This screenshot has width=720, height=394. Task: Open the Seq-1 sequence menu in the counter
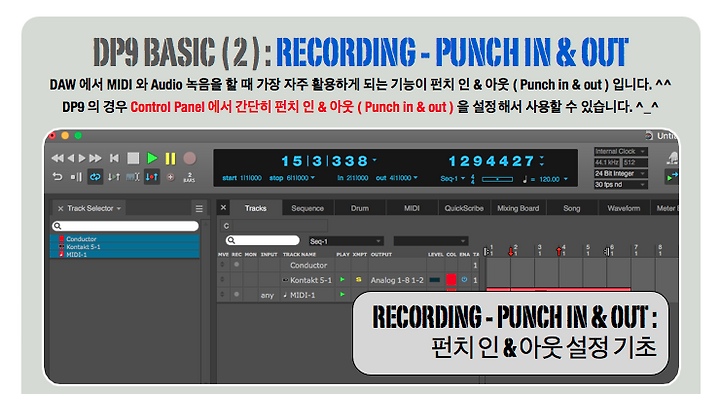tap(453, 179)
